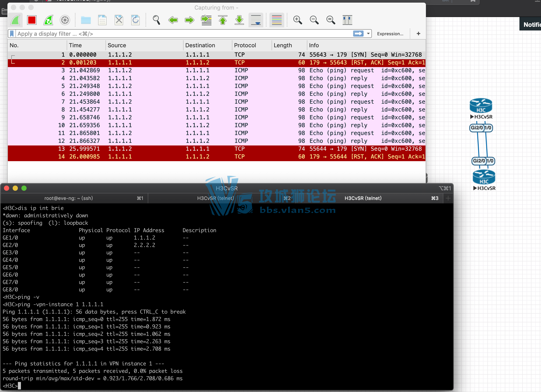Screen dimensions: 541x392
Task: Select packet 13 SYN from port 55644
Action: point(217,149)
